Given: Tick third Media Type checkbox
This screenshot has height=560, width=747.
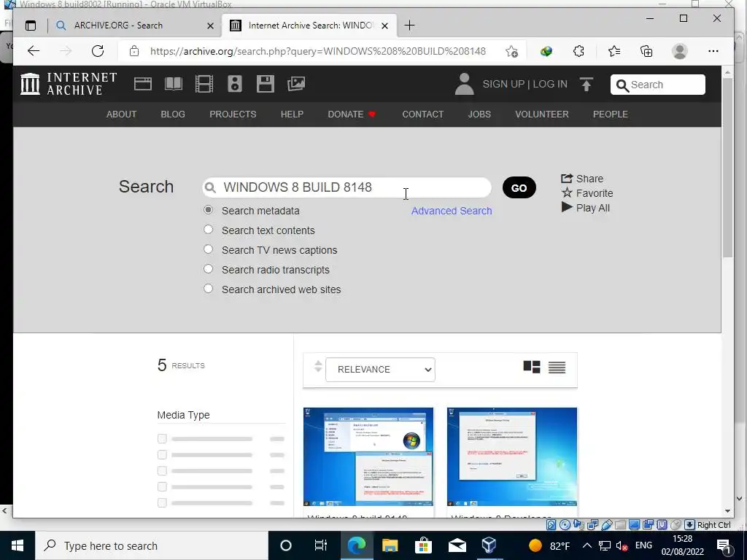Looking at the screenshot, I should point(162,470).
